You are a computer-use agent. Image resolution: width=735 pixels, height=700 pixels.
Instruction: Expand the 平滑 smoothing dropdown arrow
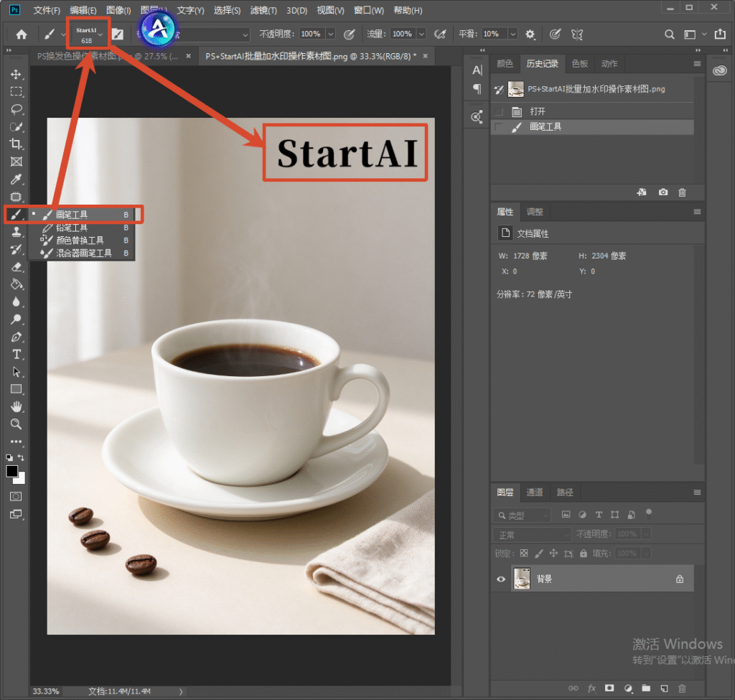coord(512,34)
